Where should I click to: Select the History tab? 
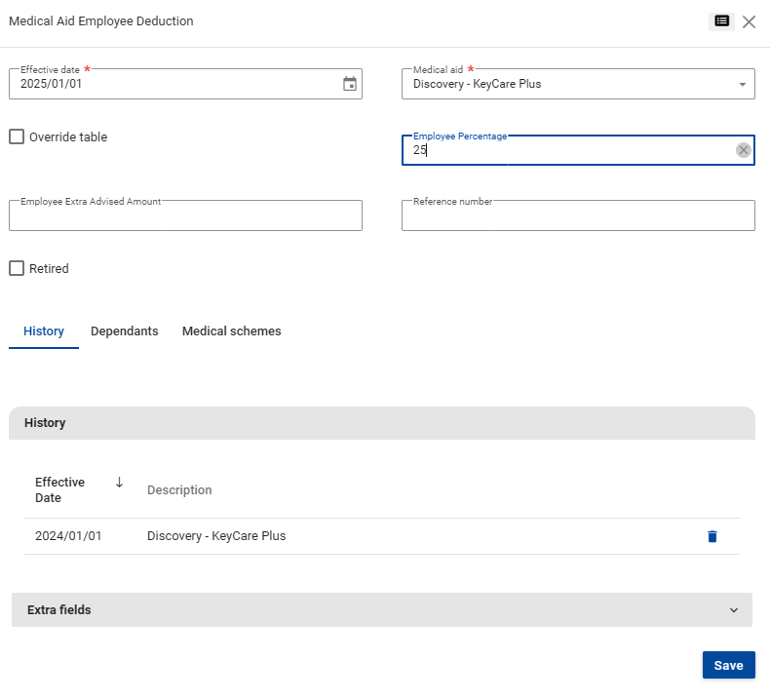click(44, 331)
